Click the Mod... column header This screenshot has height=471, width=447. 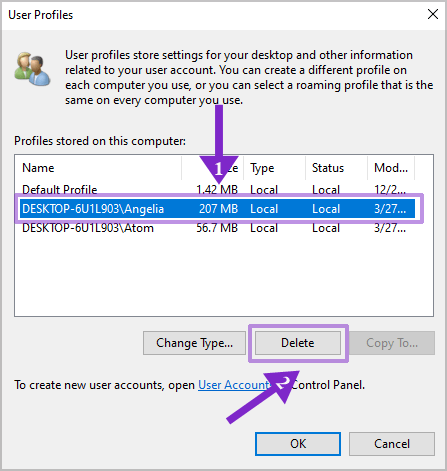click(x=391, y=168)
